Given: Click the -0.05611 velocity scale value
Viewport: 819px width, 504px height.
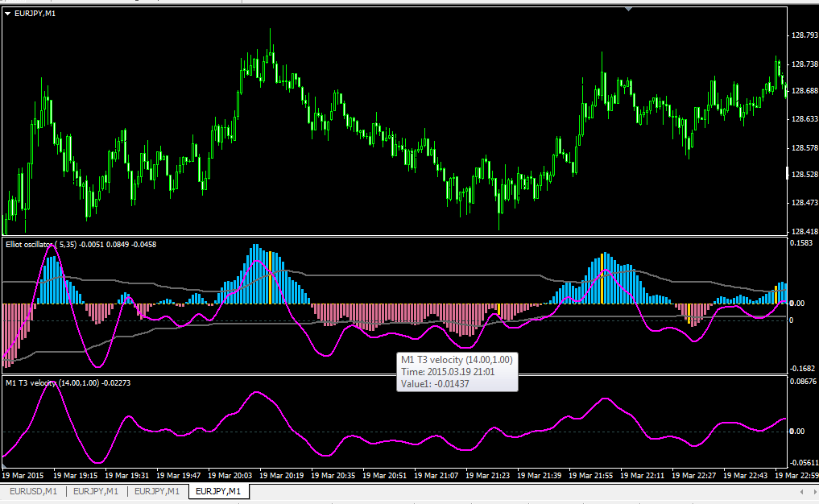Looking at the screenshot, I should [804, 463].
